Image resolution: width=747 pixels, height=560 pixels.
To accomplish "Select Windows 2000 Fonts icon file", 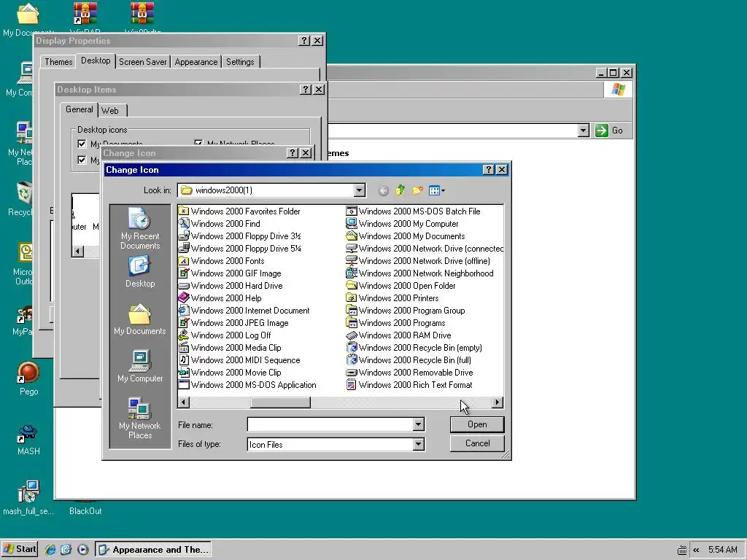I will [222, 260].
